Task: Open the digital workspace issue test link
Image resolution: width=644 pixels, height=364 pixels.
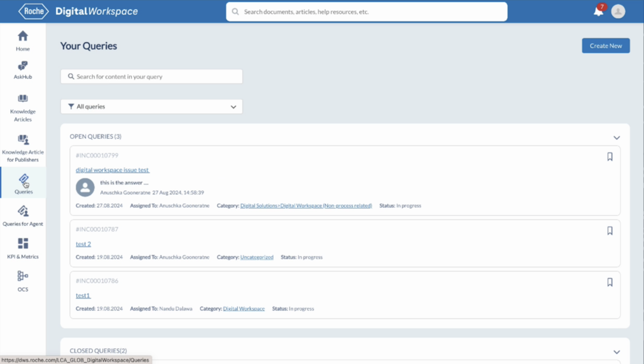Action: 112,170
